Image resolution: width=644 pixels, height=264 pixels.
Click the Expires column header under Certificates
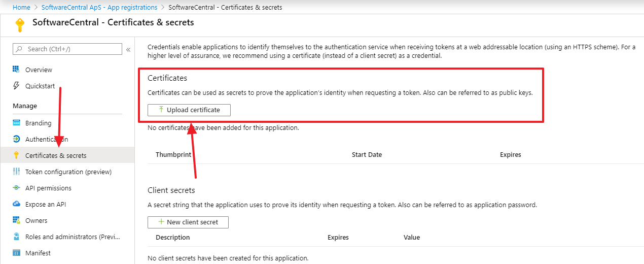point(510,154)
